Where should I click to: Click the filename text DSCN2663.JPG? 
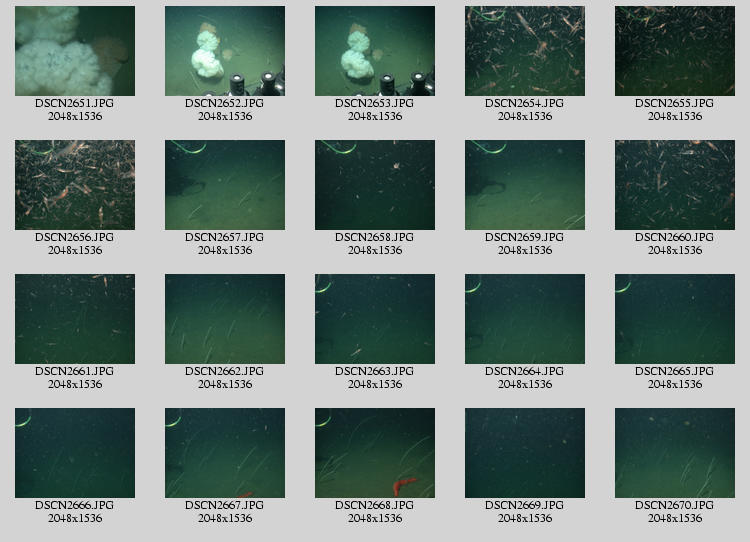tap(375, 371)
